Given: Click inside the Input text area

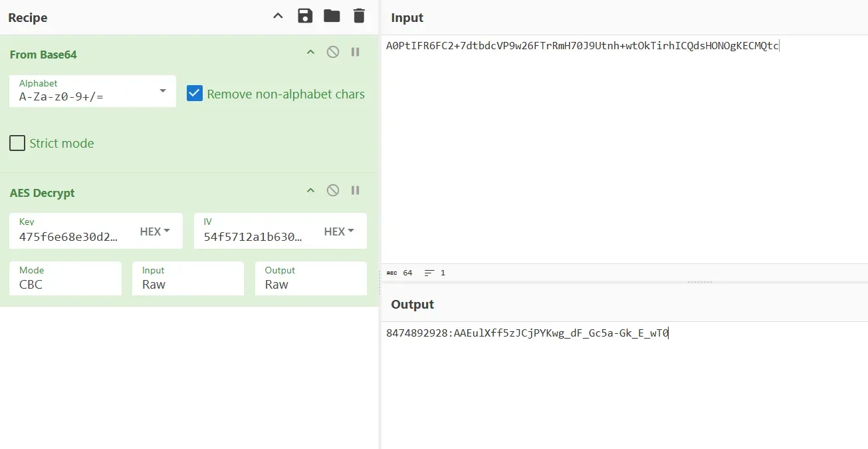Looking at the screenshot, I should pos(623,153).
